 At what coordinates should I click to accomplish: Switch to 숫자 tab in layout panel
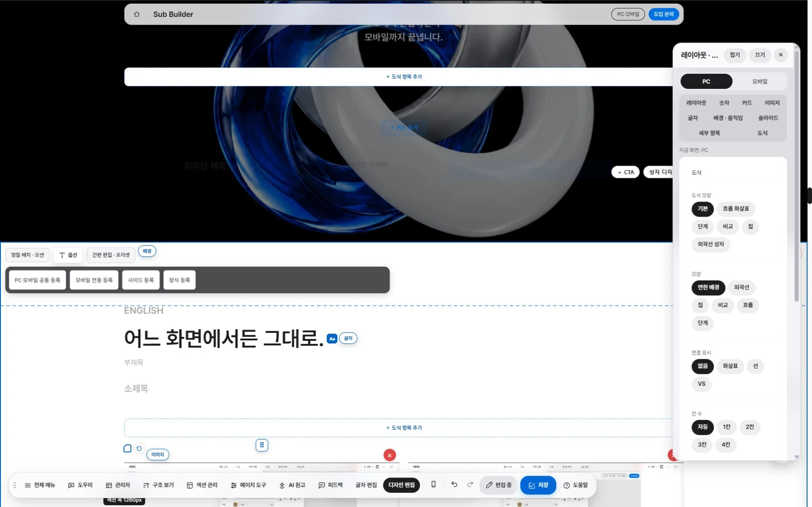724,103
